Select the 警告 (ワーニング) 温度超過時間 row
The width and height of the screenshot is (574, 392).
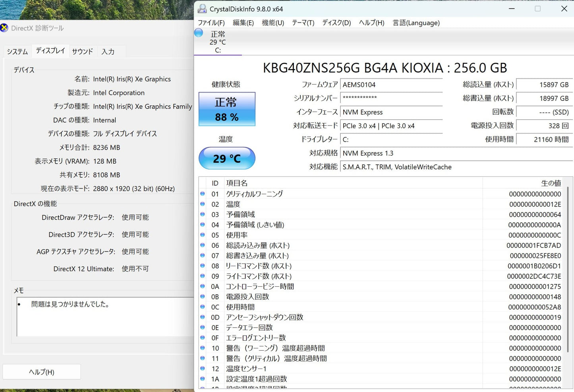[381, 348]
